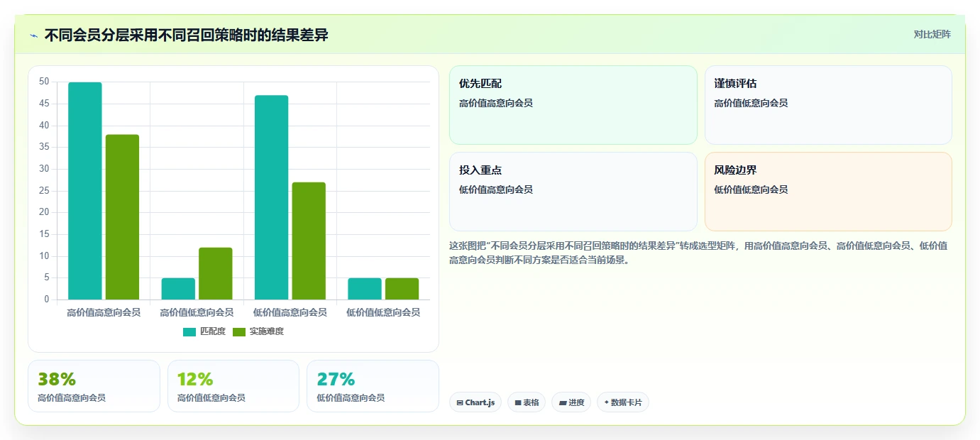
Task: Click 高价值高意向会员 text in the 优先匹配 card
Action: tap(496, 103)
